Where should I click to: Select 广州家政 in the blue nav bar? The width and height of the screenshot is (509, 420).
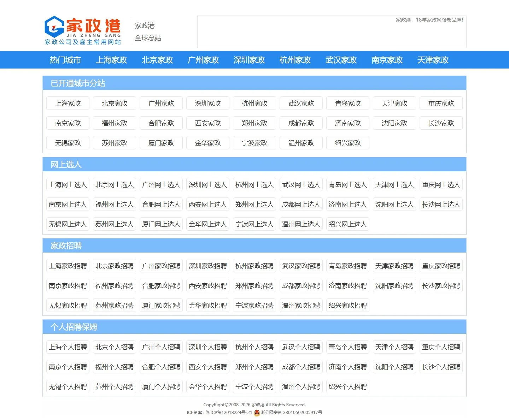203,60
